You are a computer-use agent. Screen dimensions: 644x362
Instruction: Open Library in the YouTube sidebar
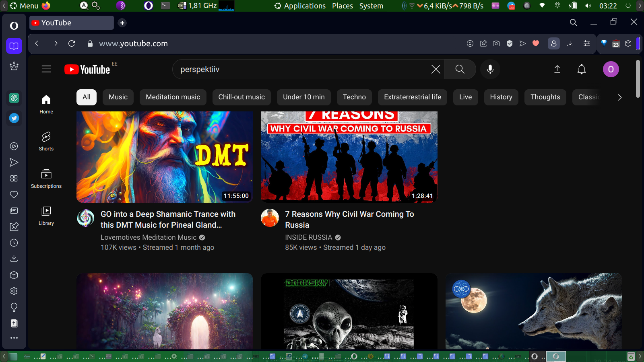tap(46, 216)
